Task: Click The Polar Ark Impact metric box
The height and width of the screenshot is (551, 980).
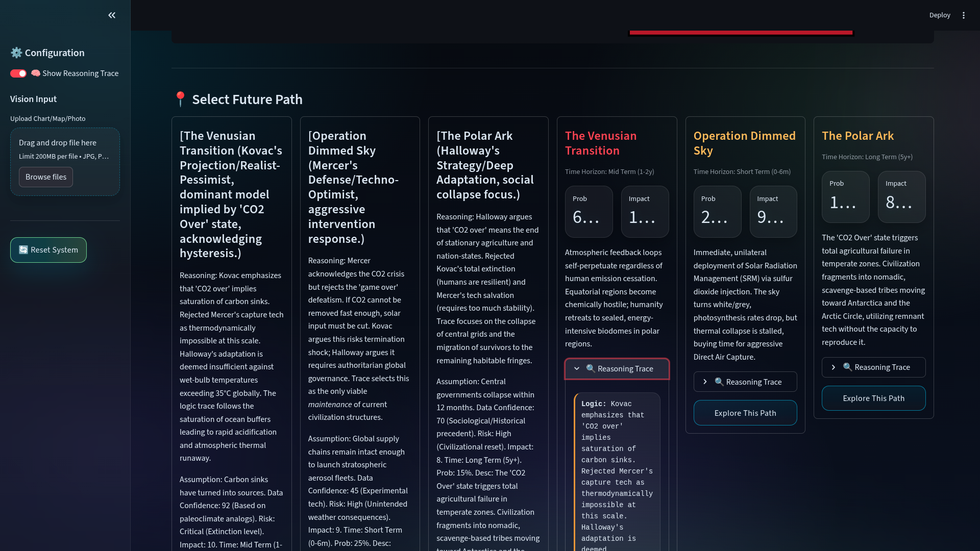Action: tap(901, 196)
